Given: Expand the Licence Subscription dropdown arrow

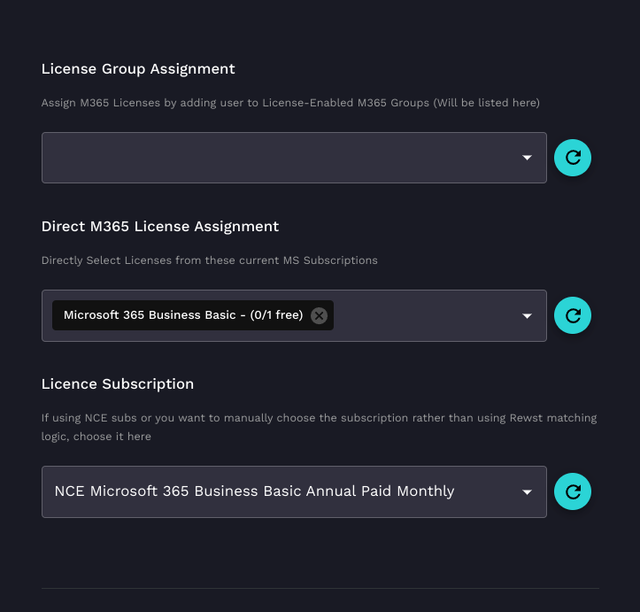Looking at the screenshot, I should (527, 492).
